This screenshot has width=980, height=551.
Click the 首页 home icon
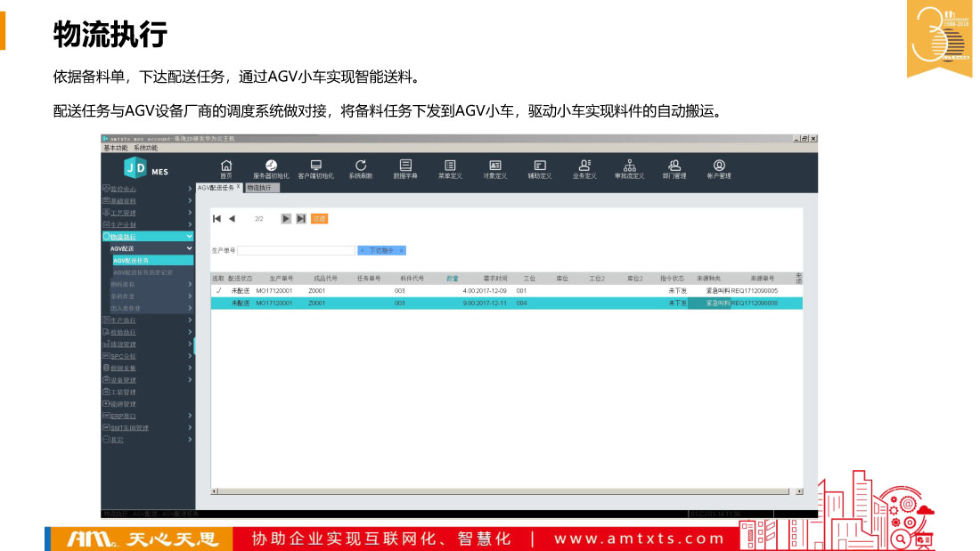(x=226, y=168)
